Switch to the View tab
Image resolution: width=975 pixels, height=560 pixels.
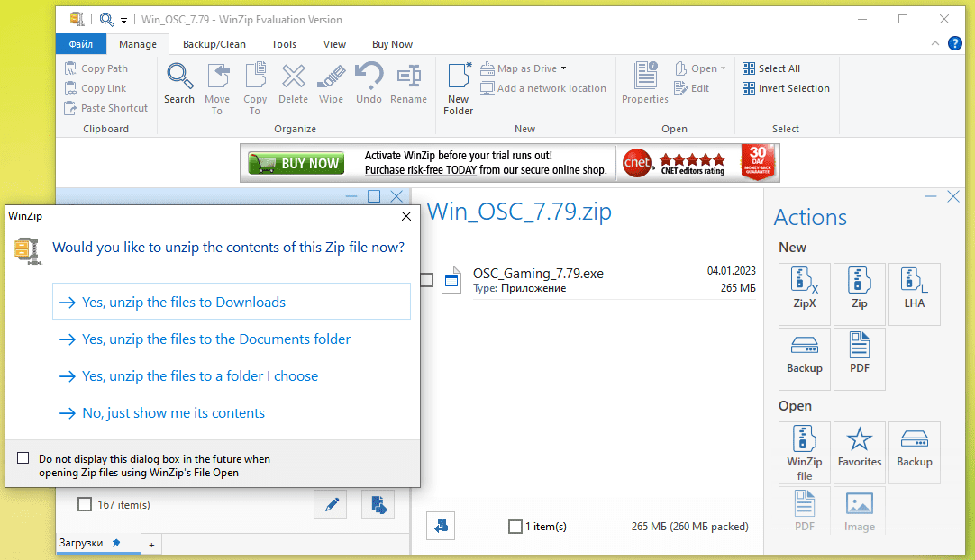tap(334, 44)
